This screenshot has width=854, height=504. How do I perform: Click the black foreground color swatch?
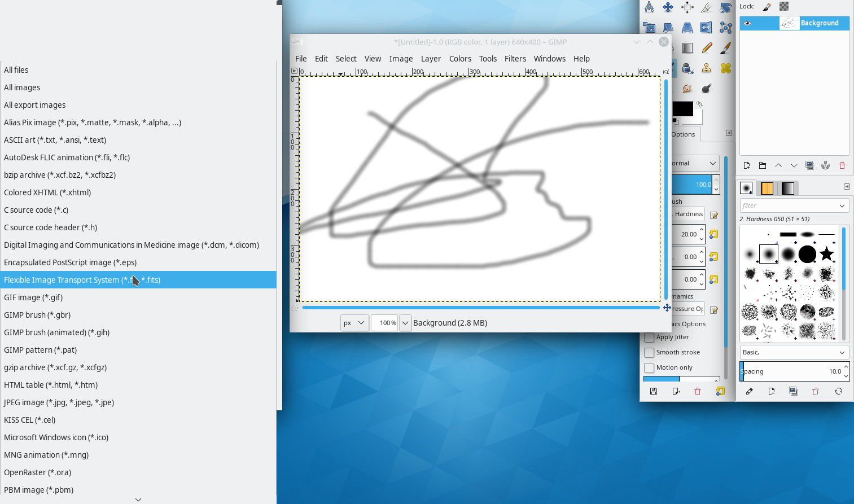pyautogui.click(x=682, y=109)
